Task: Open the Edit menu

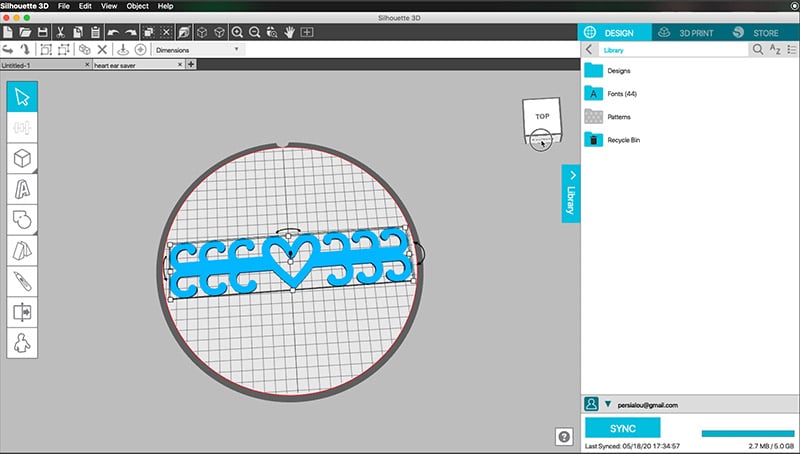Action: pos(85,6)
